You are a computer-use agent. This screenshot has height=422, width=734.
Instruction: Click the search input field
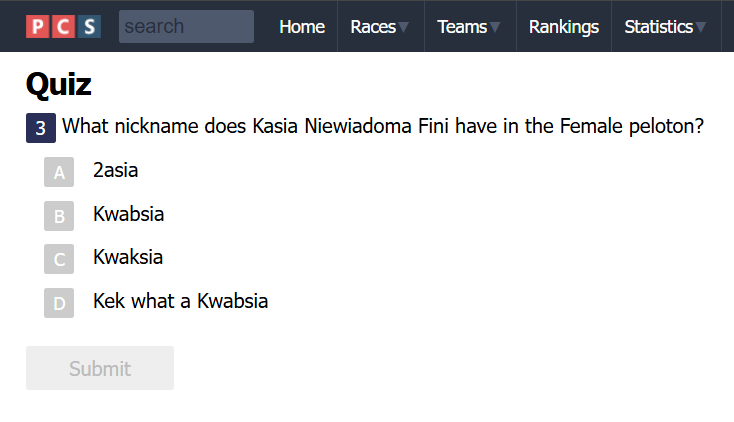[x=186, y=27]
